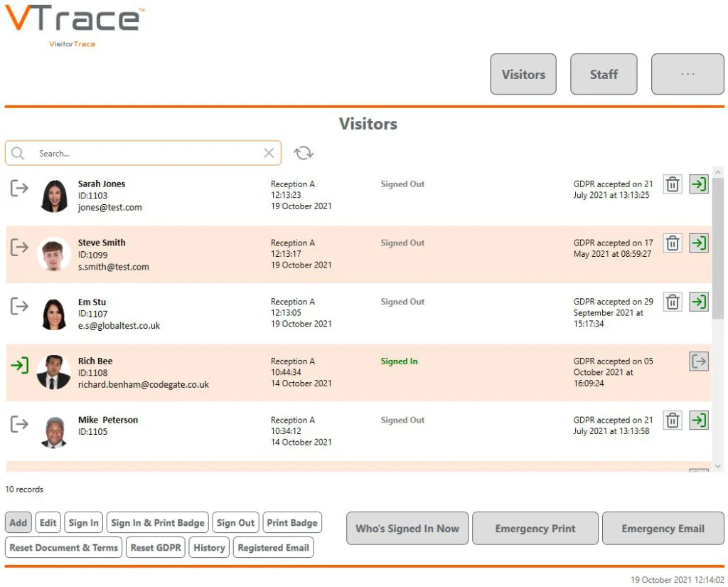Image resolution: width=728 pixels, height=587 pixels.
Task: Open History
Action: [208, 547]
